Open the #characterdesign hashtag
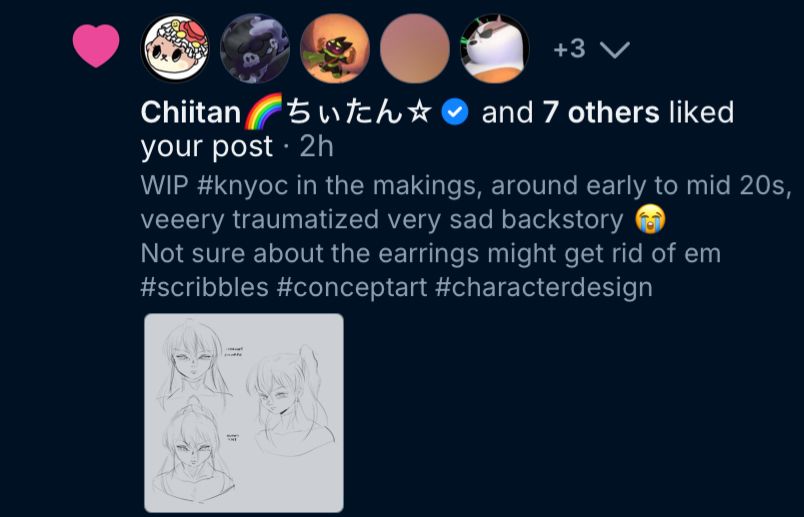The width and height of the screenshot is (804, 517). pos(544,287)
